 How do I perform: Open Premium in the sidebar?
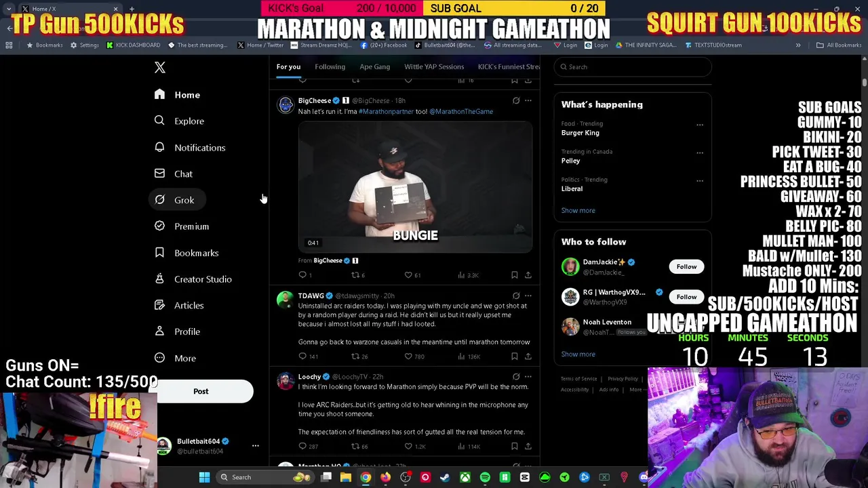181,226
